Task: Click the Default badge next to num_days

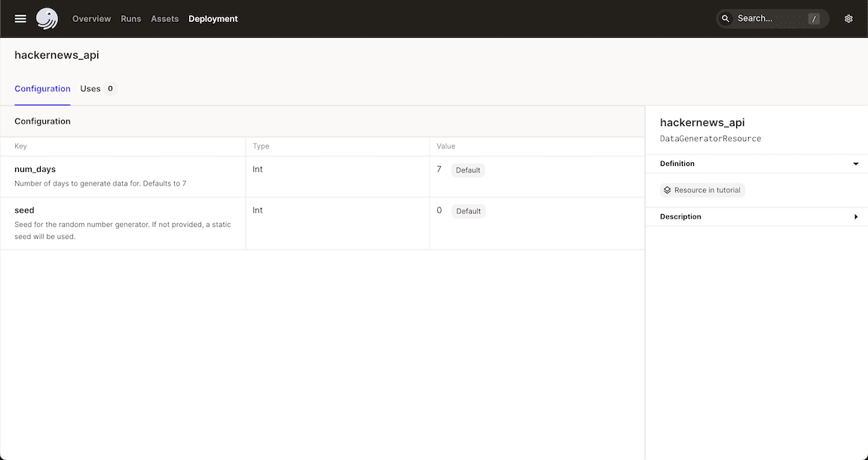Action: coord(467,170)
